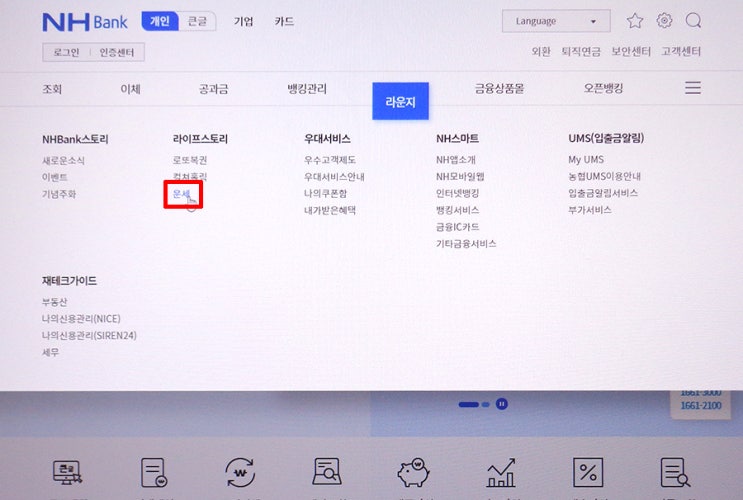
Task: Open the 나의신용관리(NICE) link
Action: (x=81, y=318)
